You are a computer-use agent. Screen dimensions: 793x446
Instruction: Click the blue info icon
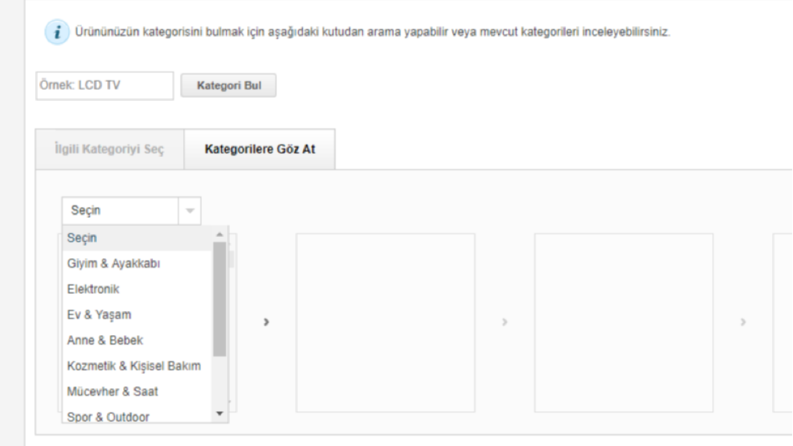pos(57,32)
